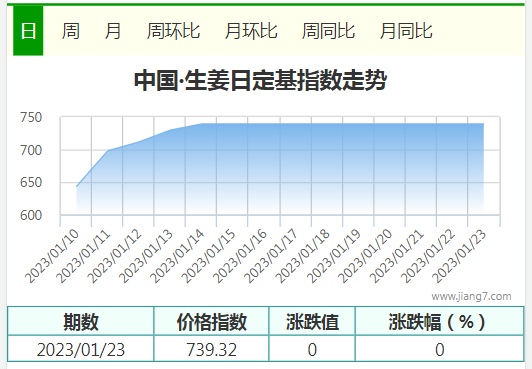
Task: Open the 周环比 tab
Action: [173, 31]
